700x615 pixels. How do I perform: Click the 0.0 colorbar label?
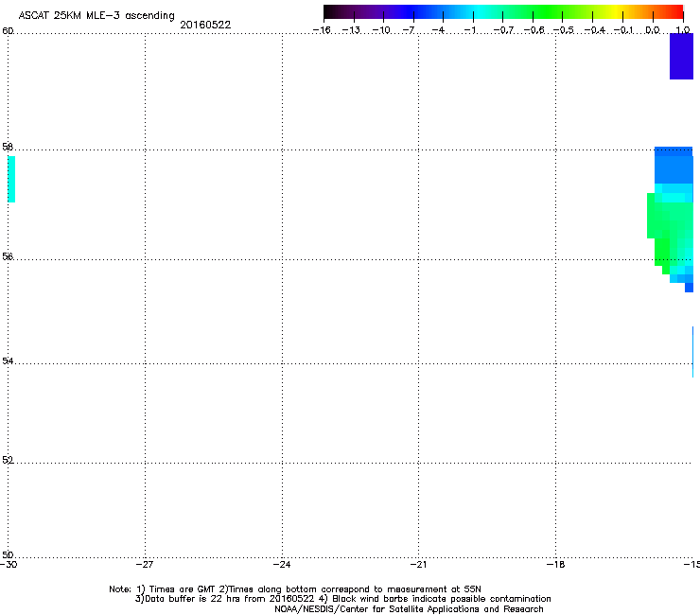coord(653,30)
